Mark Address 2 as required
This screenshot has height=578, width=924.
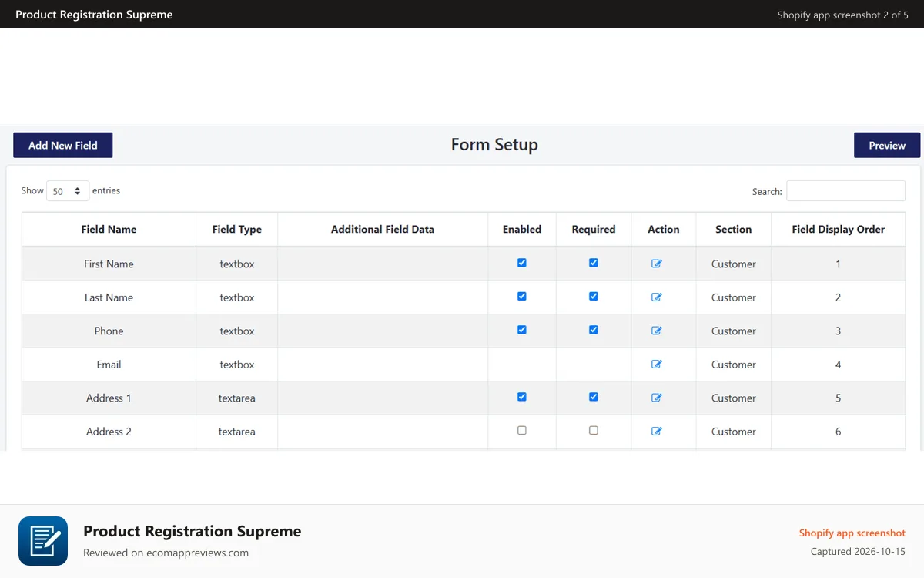pos(594,431)
